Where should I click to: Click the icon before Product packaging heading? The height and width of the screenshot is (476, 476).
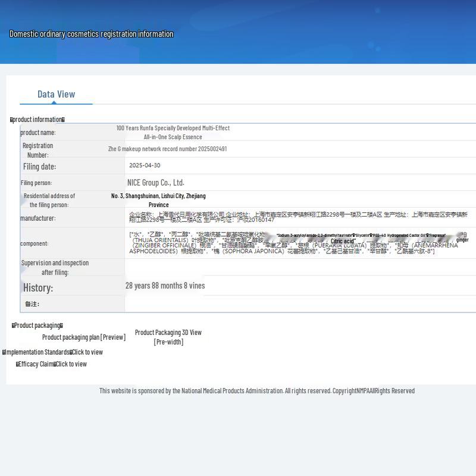point(13,325)
